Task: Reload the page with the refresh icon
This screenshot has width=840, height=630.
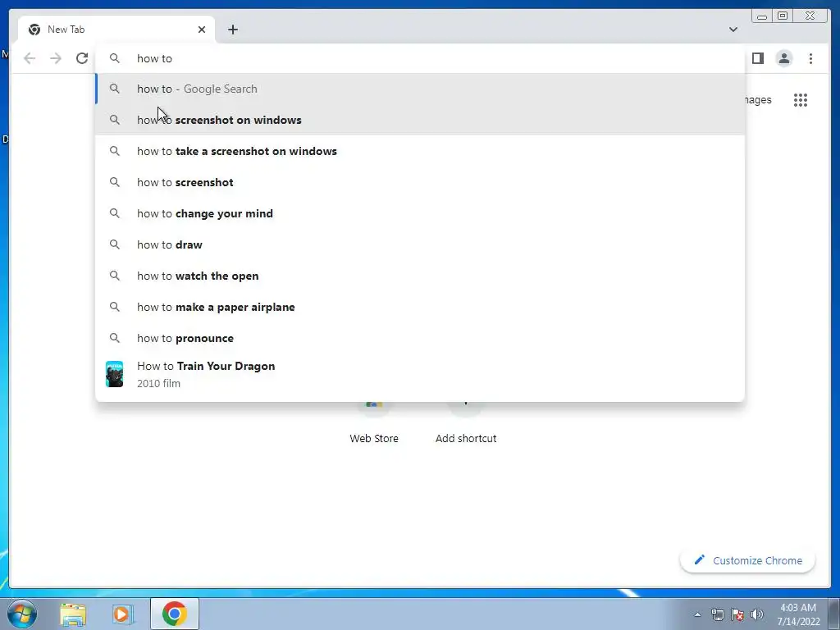Action: pyautogui.click(x=82, y=58)
